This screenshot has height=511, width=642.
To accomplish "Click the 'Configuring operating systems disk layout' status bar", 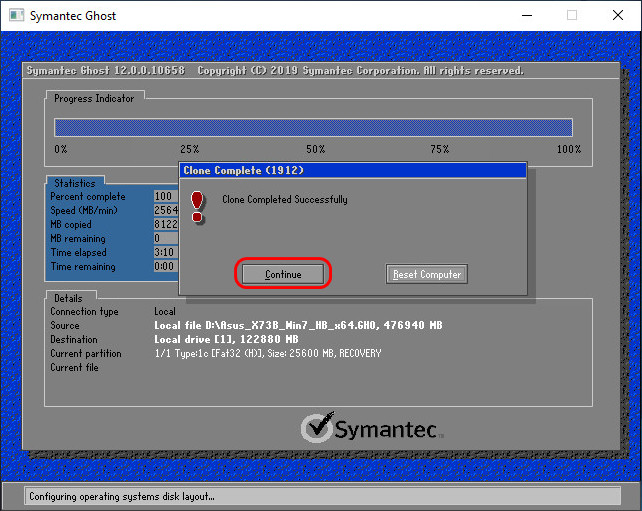I will pos(323,496).
